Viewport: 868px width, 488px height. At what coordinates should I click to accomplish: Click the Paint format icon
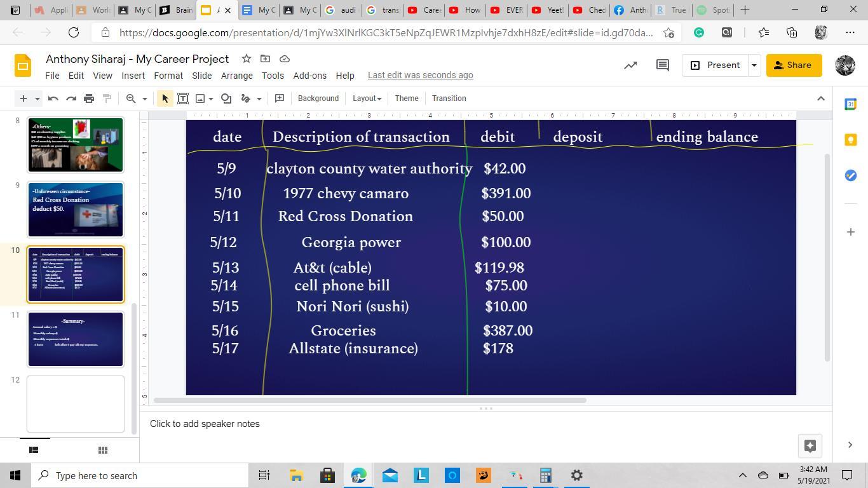[107, 98]
